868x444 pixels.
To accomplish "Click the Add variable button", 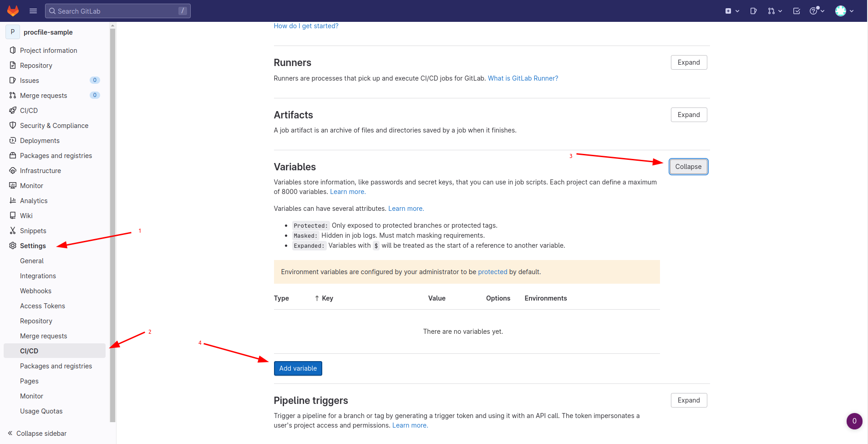I will (x=298, y=368).
